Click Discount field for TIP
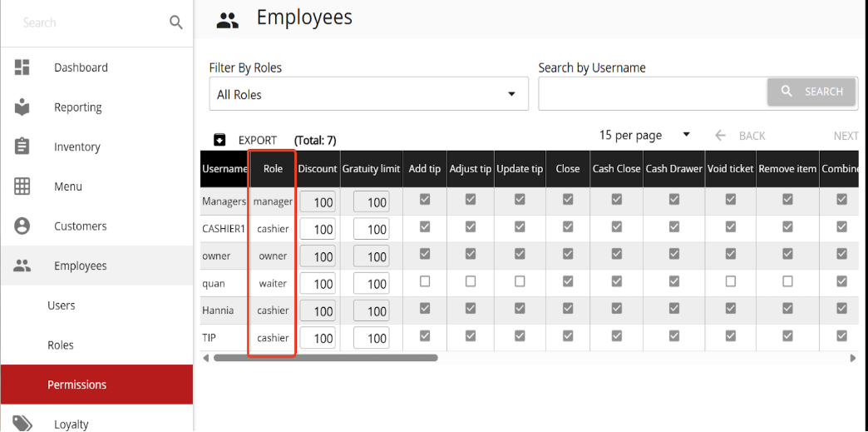The width and height of the screenshot is (868, 432). click(318, 338)
